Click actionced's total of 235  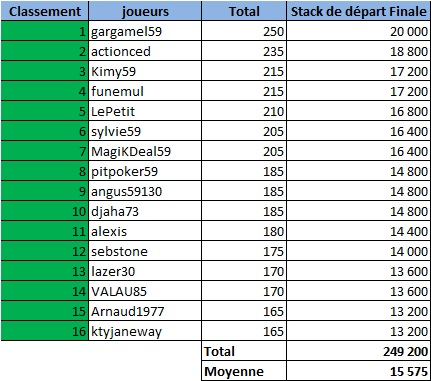point(244,51)
